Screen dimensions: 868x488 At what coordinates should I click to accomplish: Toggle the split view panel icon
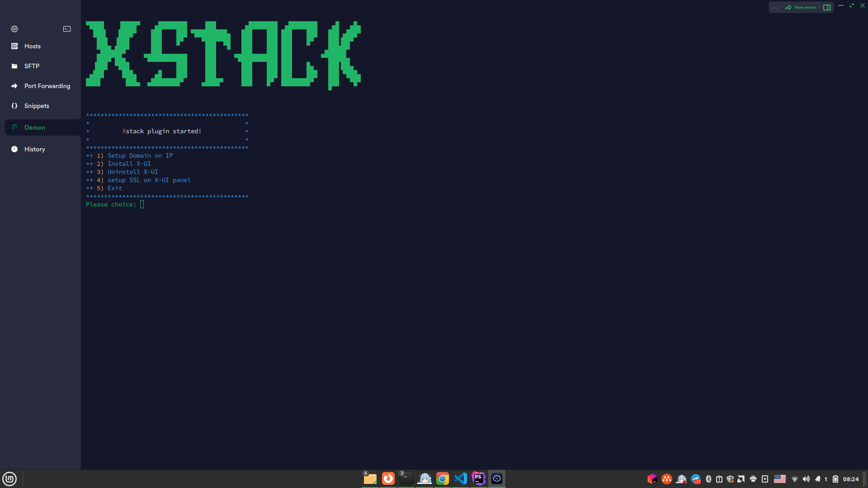(827, 7)
